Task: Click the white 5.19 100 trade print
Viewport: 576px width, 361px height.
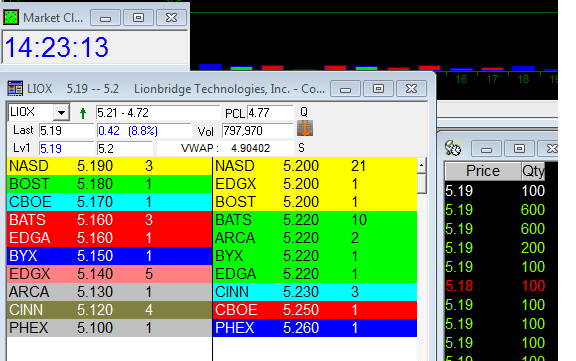Action: (x=495, y=191)
